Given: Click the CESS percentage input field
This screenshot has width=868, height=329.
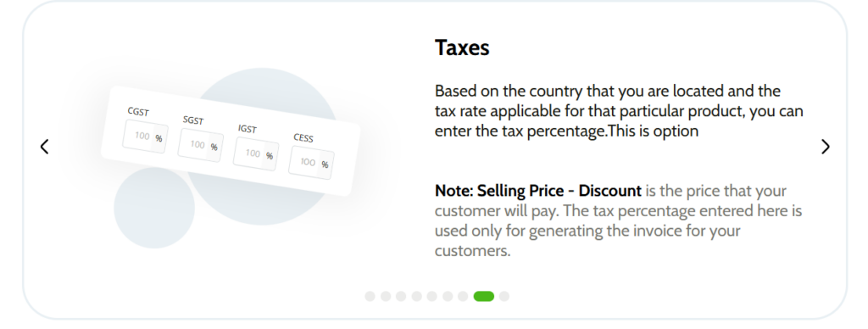Looking at the screenshot, I should pos(311,163).
